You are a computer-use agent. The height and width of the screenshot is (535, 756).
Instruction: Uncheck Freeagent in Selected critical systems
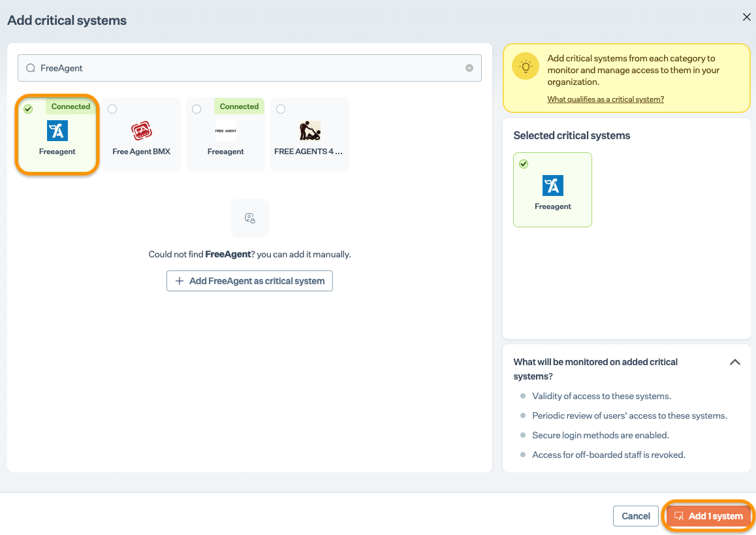tap(524, 164)
